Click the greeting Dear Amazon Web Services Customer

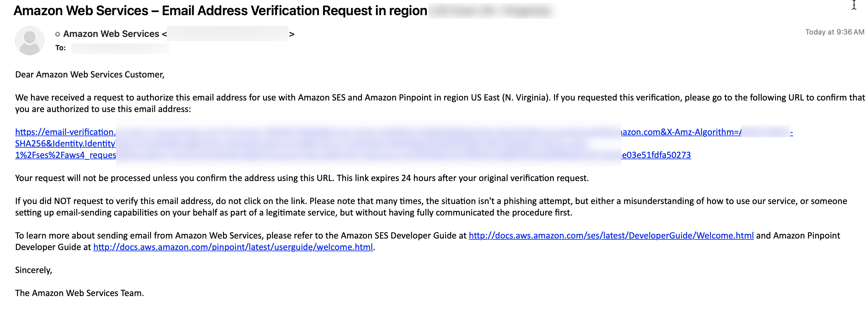point(89,74)
